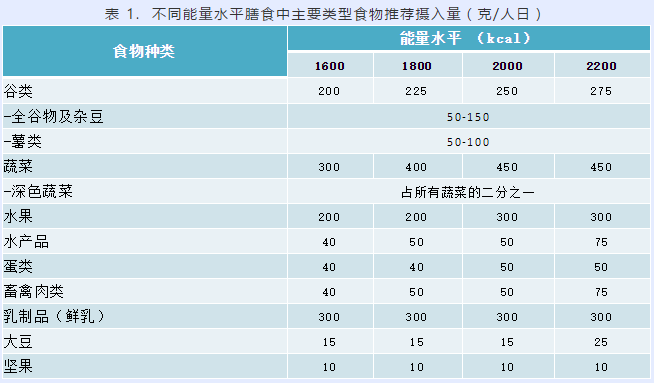
Task: Select the row label 谷类
Action: coord(18,91)
